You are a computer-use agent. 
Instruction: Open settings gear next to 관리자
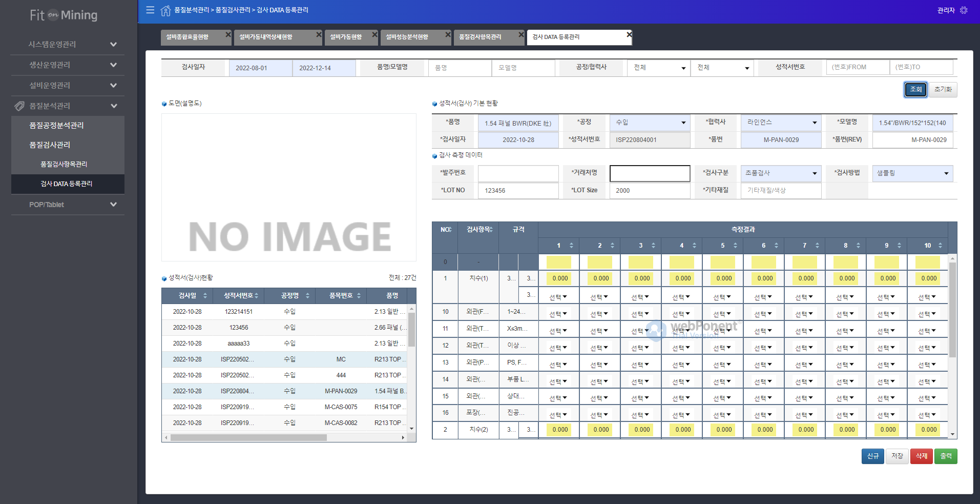click(964, 10)
